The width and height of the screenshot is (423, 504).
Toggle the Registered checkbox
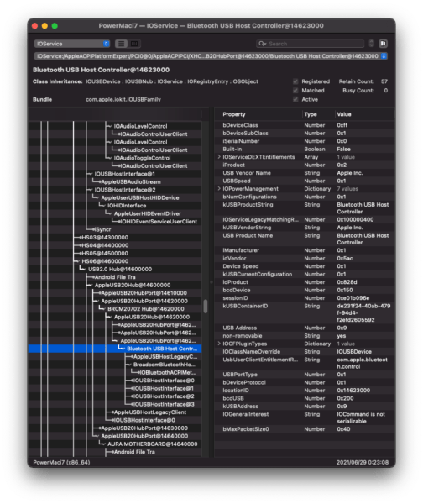pos(295,81)
